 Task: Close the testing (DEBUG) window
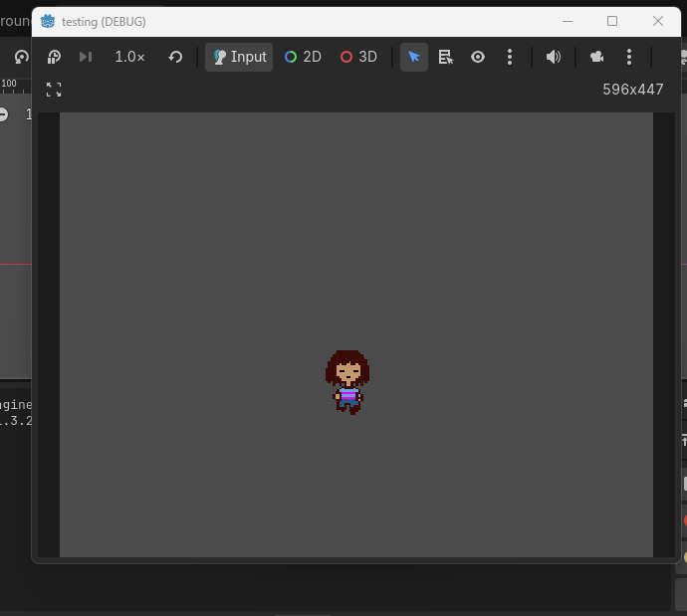(x=658, y=21)
